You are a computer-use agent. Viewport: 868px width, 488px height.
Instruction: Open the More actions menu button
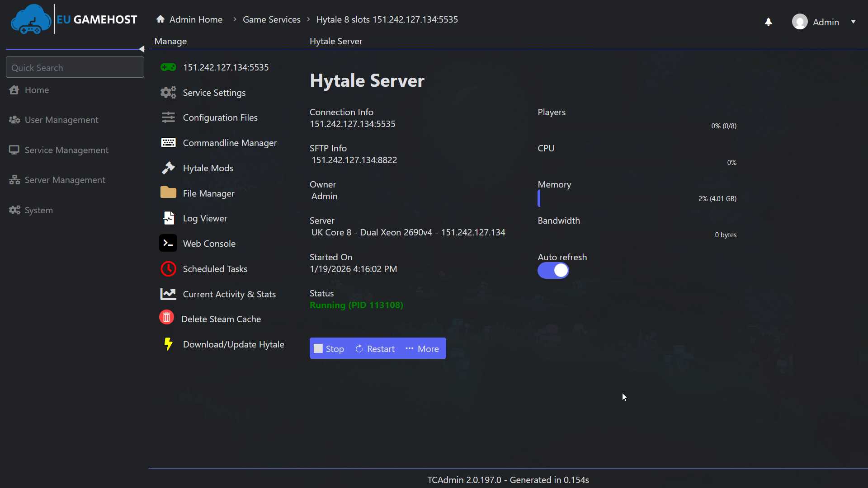click(422, 349)
